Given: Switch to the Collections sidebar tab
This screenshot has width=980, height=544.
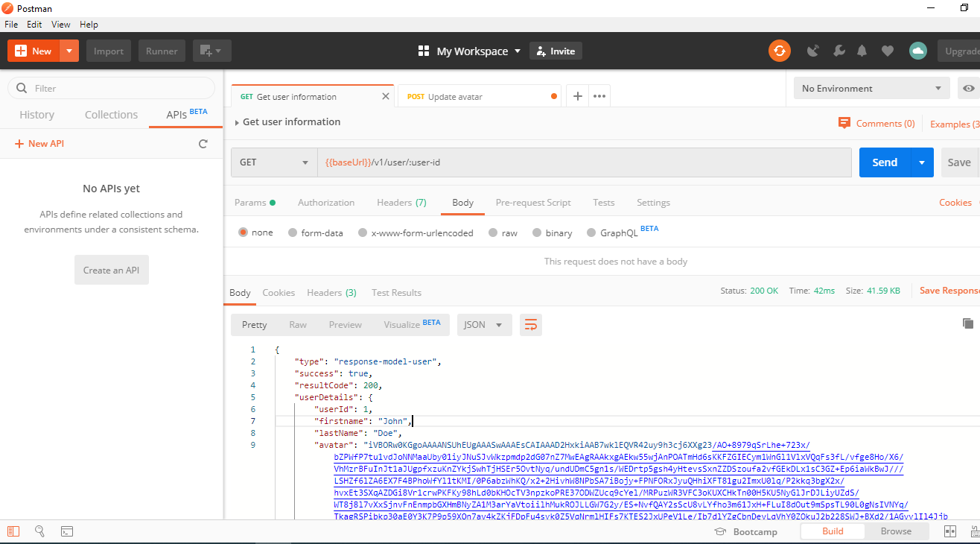Looking at the screenshot, I should pyautogui.click(x=111, y=115).
